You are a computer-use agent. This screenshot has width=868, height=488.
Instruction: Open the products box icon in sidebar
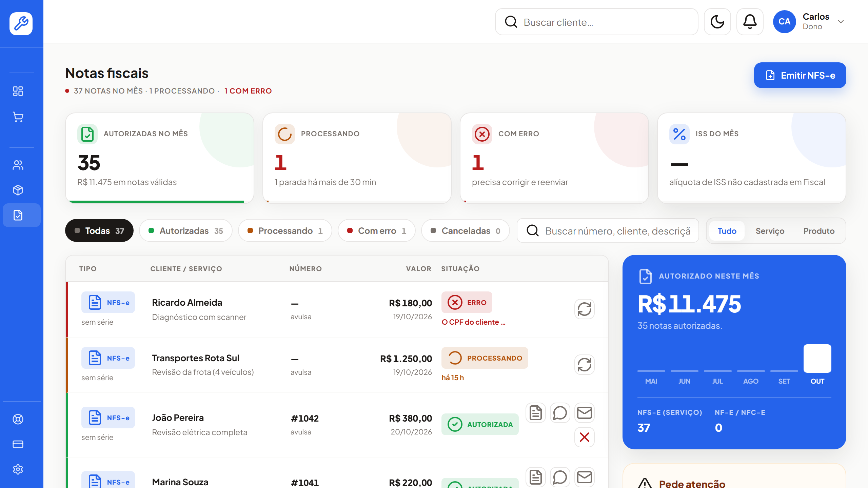coord(18,190)
